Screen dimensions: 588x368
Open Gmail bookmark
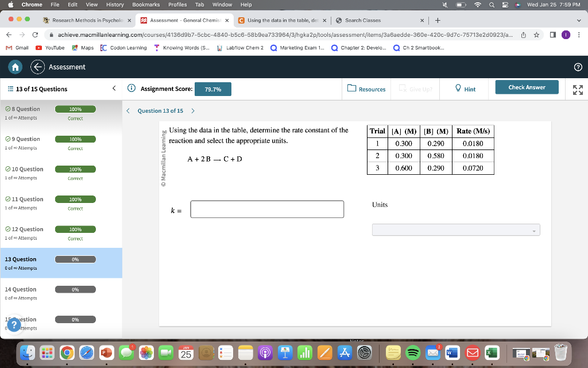coord(17,48)
